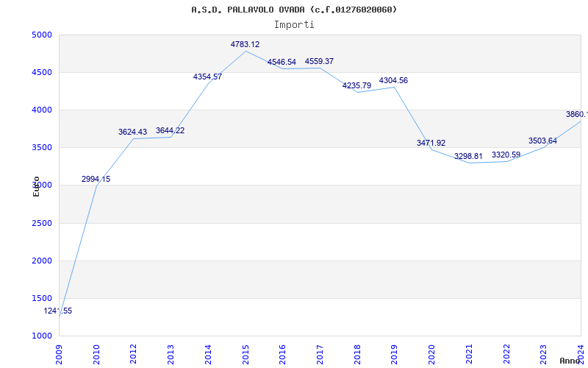Click the 3500 y-axis tick label

pyautogui.click(x=42, y=148)
